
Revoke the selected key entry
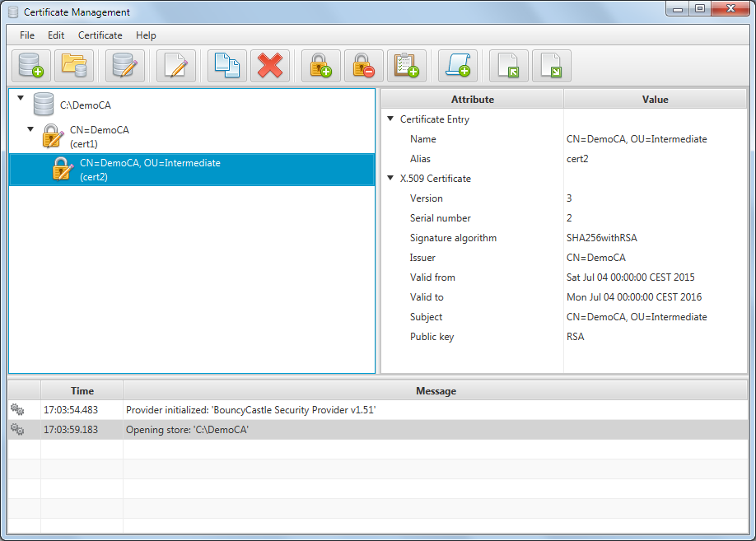[x=363, y=66]
